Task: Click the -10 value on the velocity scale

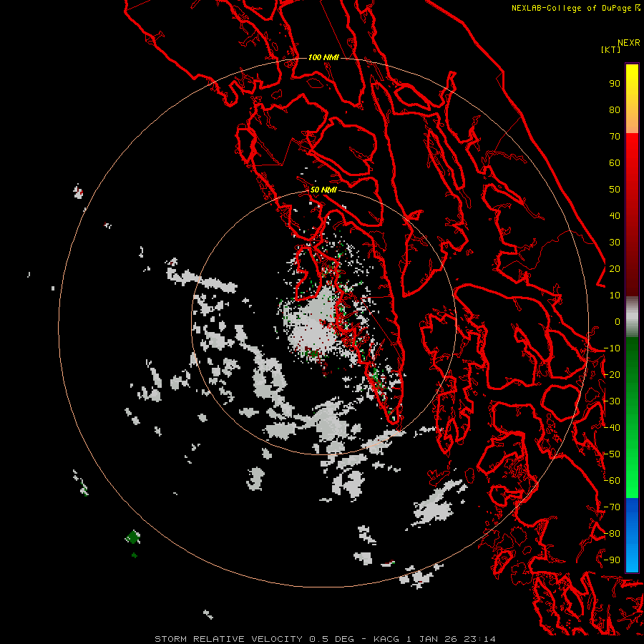Action: [x=612, y=348]
